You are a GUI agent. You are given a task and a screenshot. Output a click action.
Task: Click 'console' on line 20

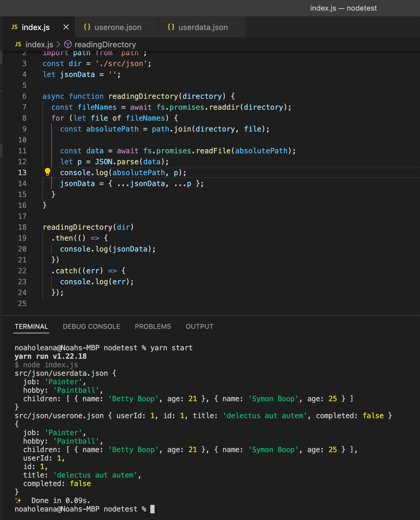(x=75, y=249)
